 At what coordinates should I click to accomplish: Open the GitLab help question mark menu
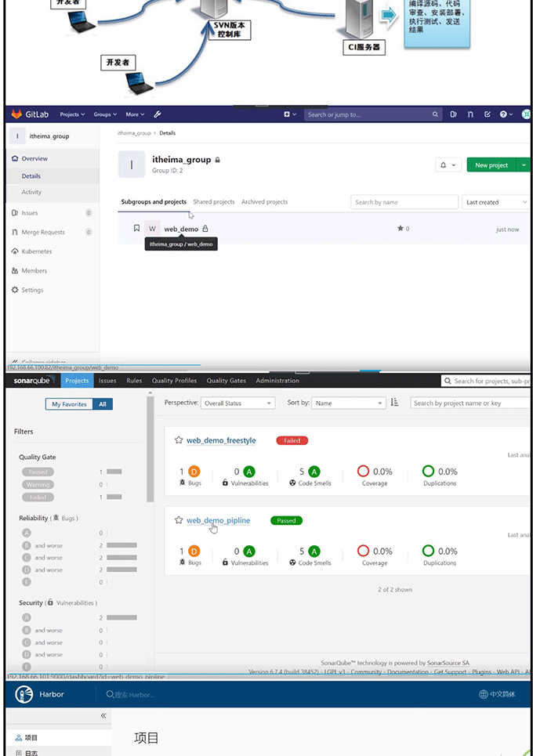(506, 114)
